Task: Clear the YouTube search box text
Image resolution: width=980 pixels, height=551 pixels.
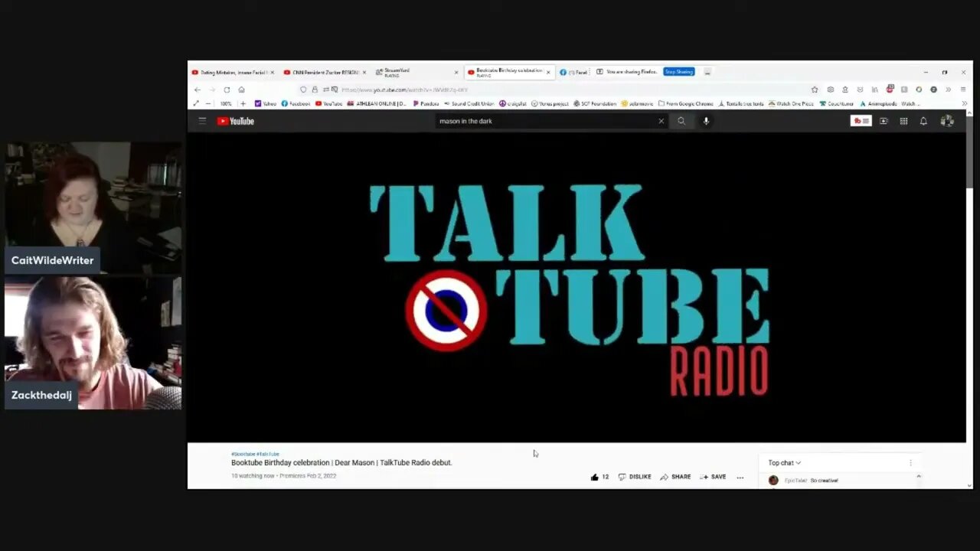Action: (661, 121)
